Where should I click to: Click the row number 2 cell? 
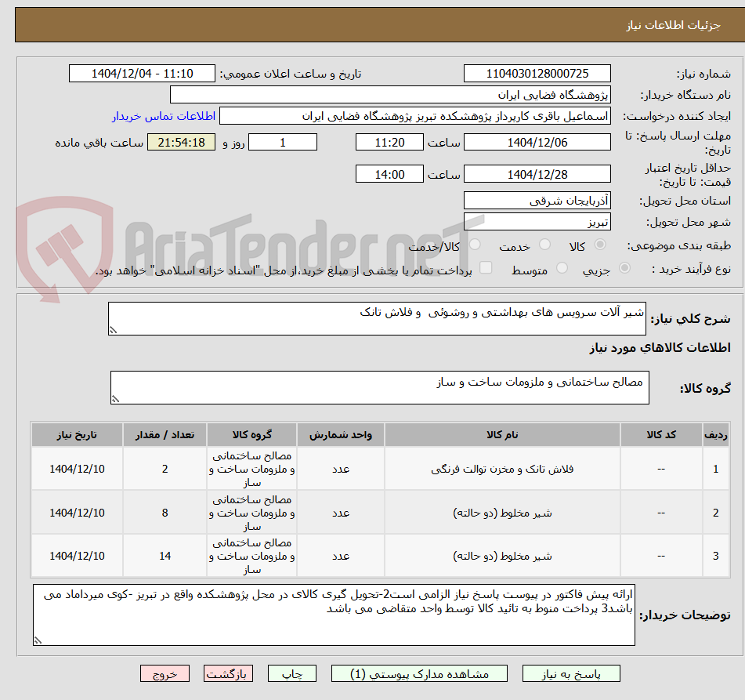[x=715, y=513]
